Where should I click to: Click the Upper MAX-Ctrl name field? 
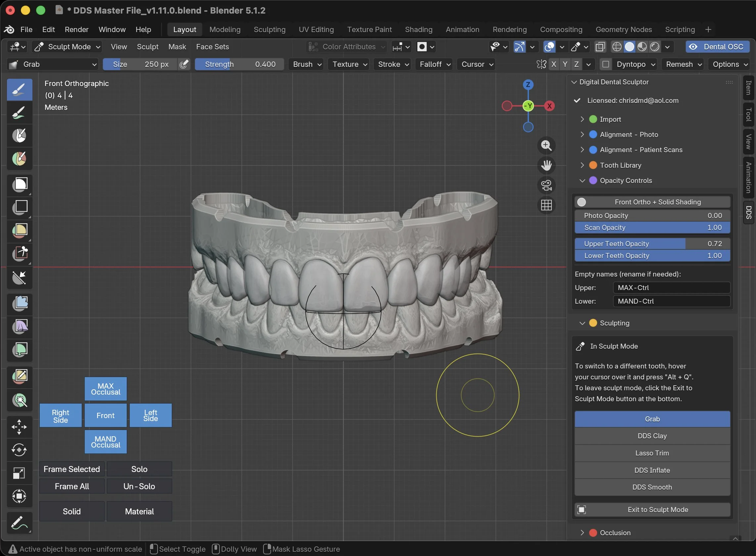[x=672, y=288]
